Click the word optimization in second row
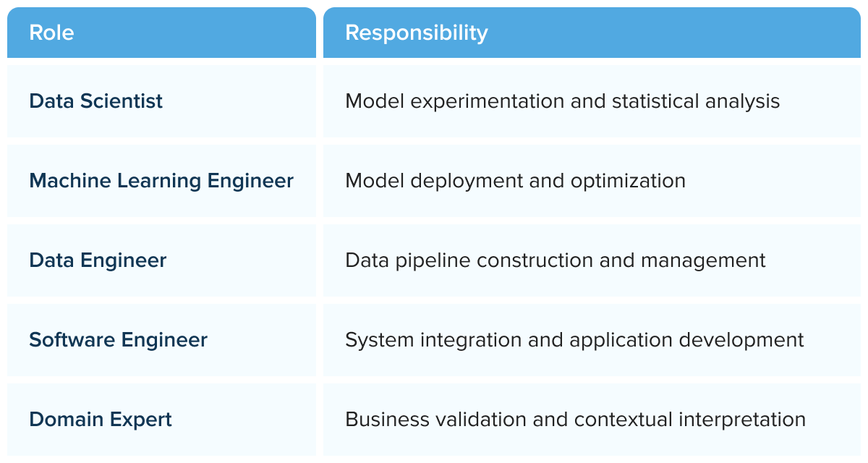The image size is (868, 463). tap(628, 182)
